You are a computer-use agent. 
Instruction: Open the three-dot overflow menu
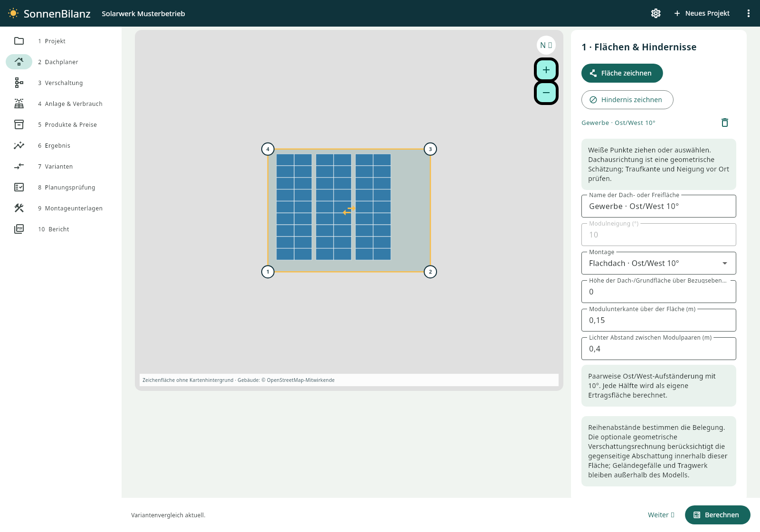point(749,13)
